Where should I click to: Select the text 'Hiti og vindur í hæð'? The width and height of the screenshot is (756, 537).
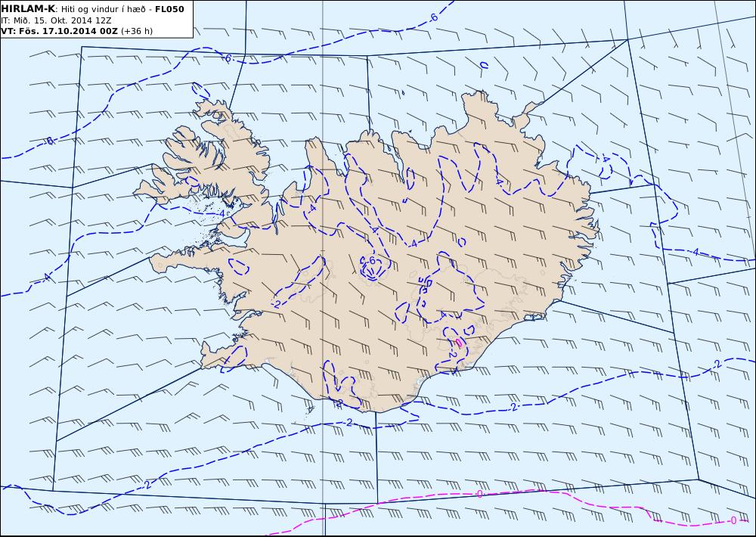pyautogui.click(x=103, y=9)
